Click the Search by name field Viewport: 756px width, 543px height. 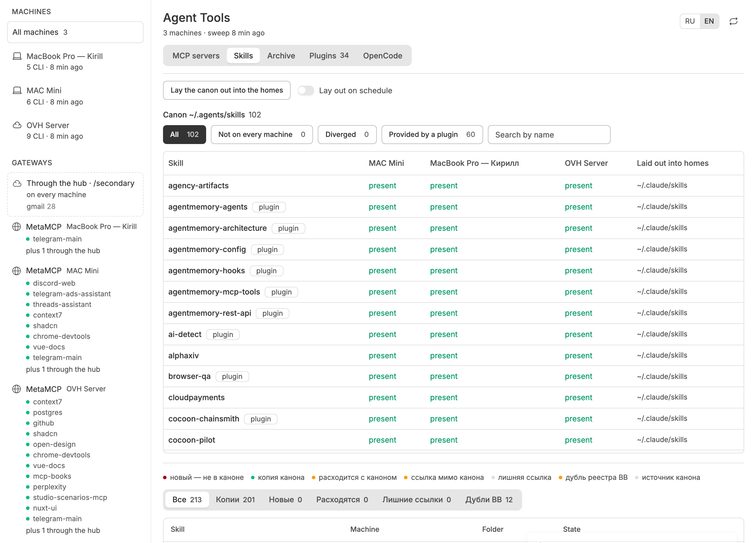549,135
